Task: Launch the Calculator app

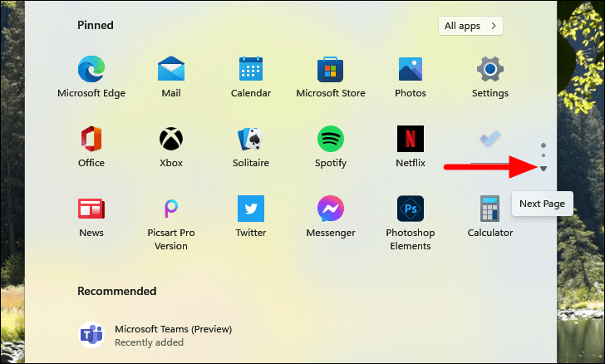Action: tap(490, 217)
